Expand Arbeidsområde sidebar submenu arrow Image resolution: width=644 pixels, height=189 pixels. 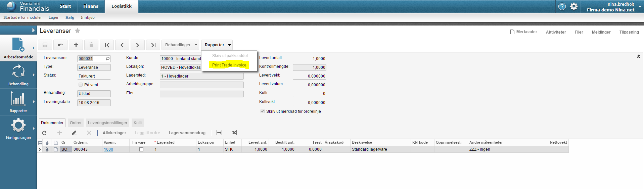[x=34, y=48]
